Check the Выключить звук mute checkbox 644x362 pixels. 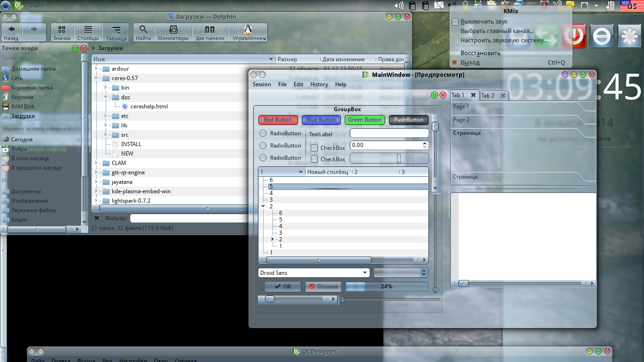click(x=455, y=22)
